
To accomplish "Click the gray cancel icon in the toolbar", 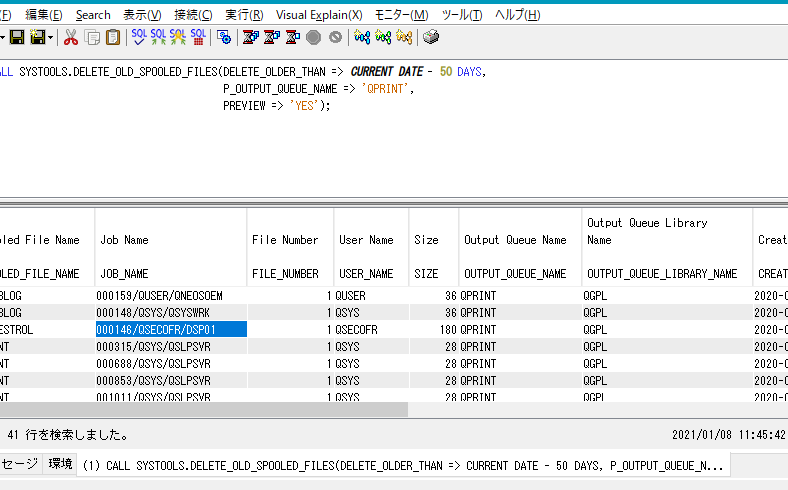I will (x=335, y=37).
